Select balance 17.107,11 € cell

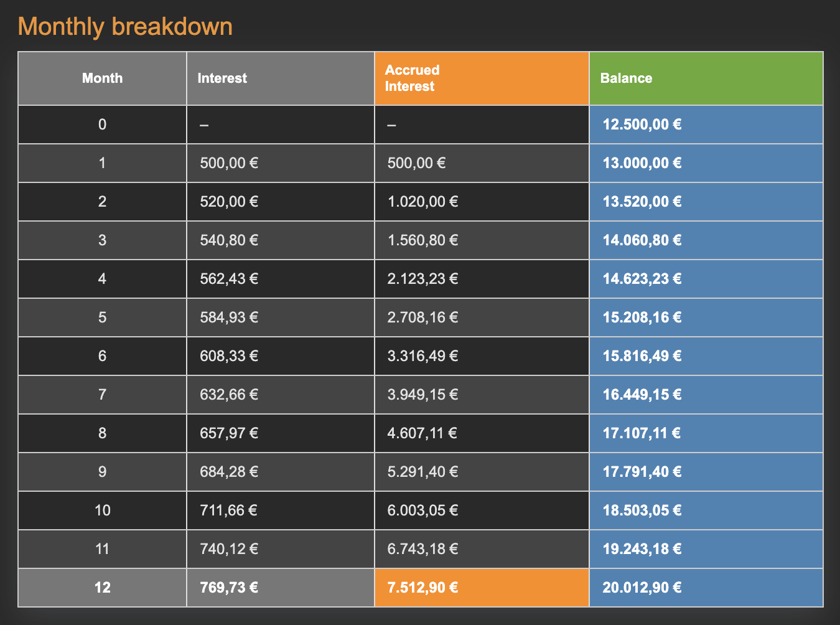706,433
